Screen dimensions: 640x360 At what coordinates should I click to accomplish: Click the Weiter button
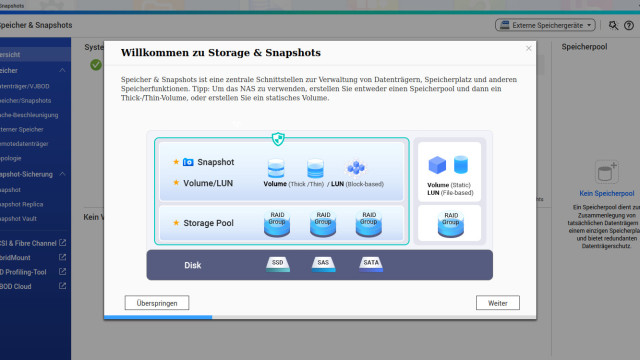(x=498, y=303)
